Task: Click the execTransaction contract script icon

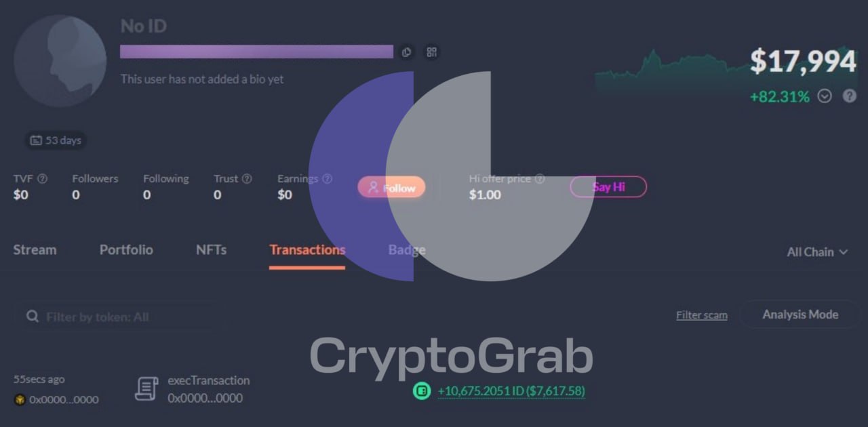Action: coord(146,389)
